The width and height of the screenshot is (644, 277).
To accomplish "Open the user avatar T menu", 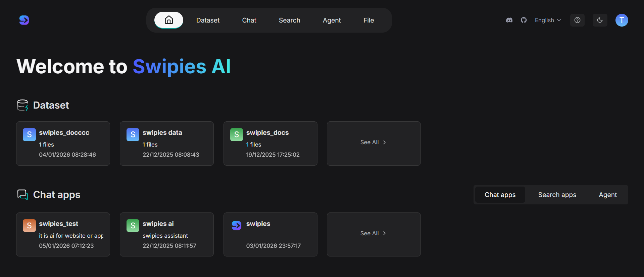I will coord(622,20).
